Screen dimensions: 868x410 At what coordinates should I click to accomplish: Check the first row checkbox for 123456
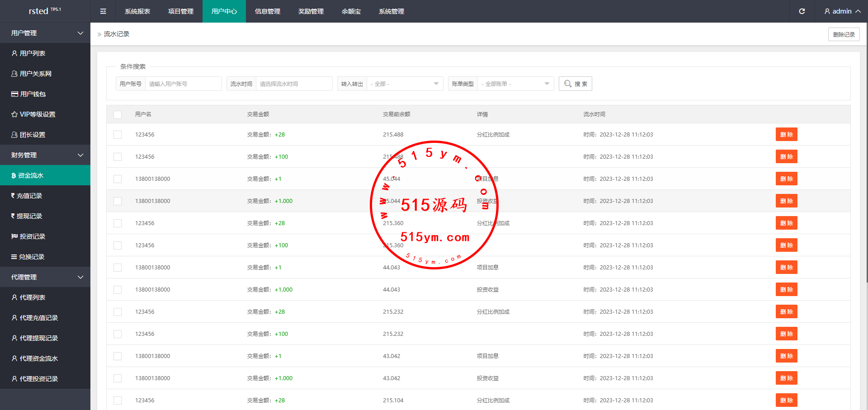118,135
